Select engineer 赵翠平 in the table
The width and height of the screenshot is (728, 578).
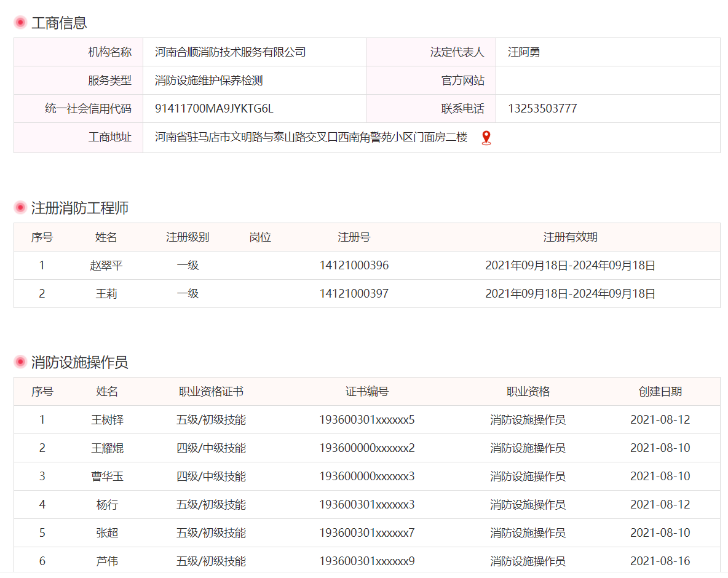tap(106, 266)
